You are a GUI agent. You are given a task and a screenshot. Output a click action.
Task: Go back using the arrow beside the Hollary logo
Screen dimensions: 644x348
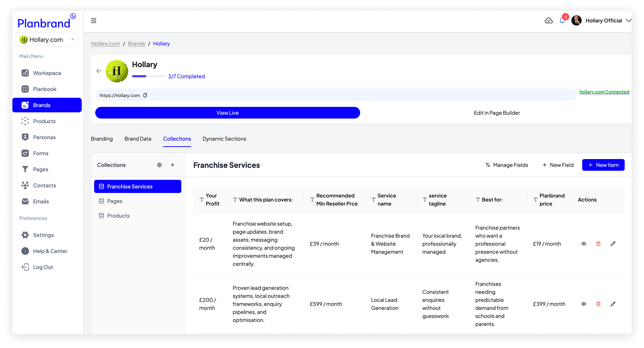pos(99,71)
